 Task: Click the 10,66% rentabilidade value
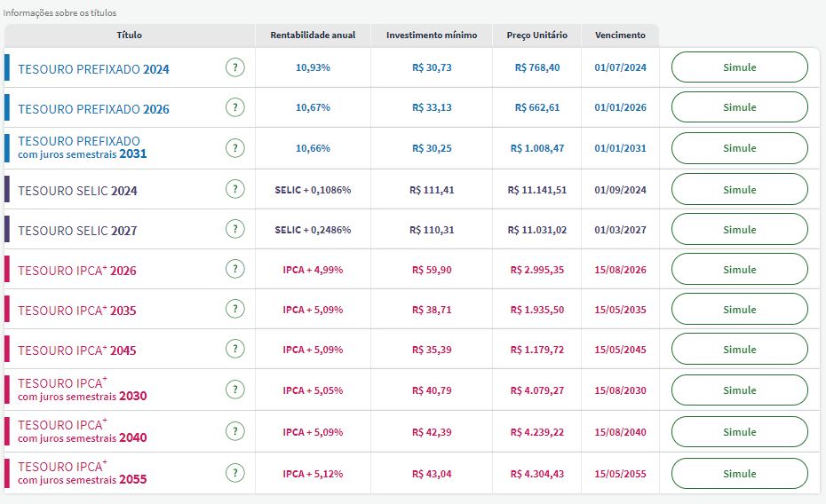tap(313, 148)
